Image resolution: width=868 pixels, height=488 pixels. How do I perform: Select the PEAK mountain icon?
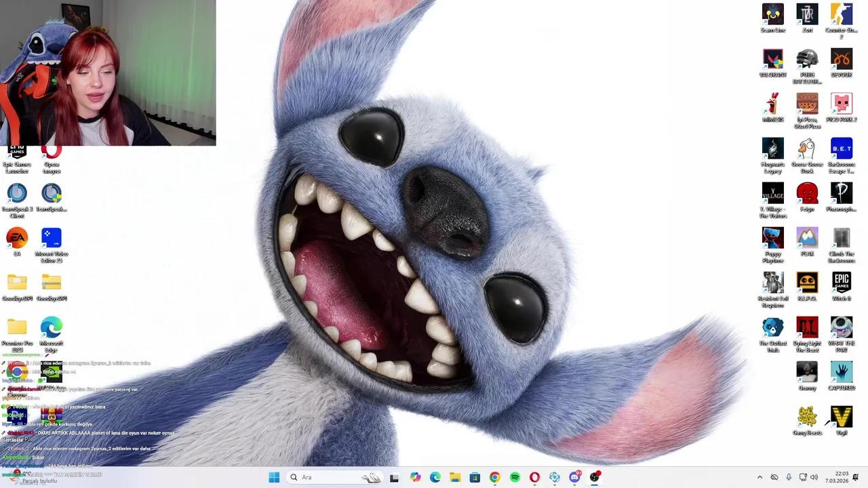coord(807,242)
